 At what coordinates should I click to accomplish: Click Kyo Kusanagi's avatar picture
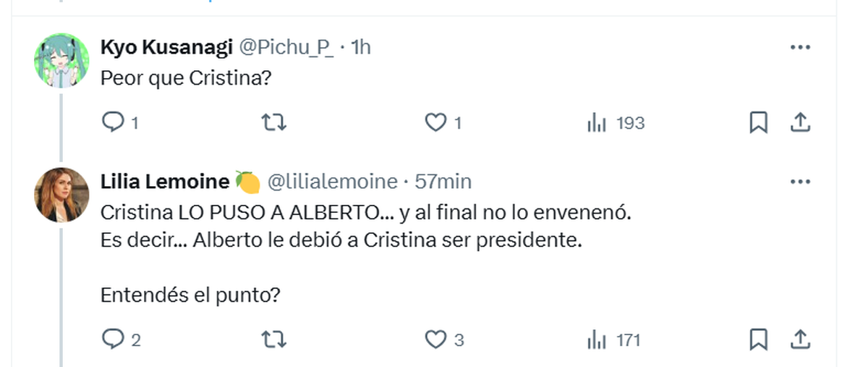(61, 60)
